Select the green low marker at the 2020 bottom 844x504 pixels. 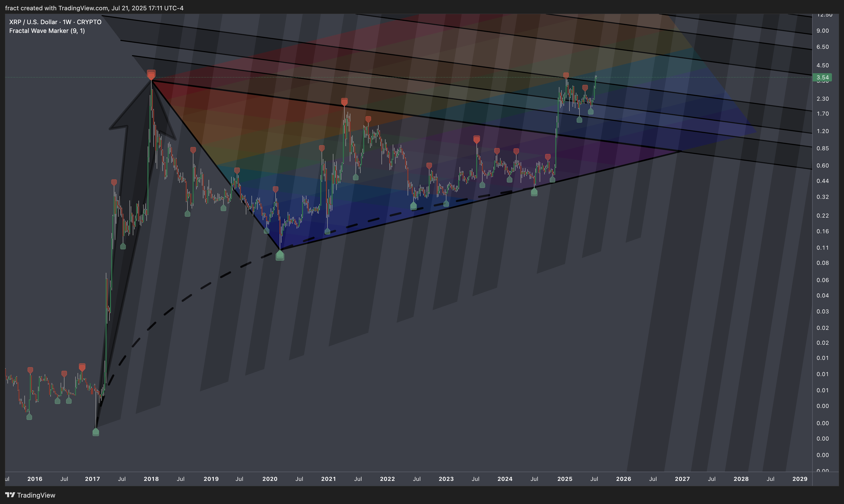tap(280, 255)
